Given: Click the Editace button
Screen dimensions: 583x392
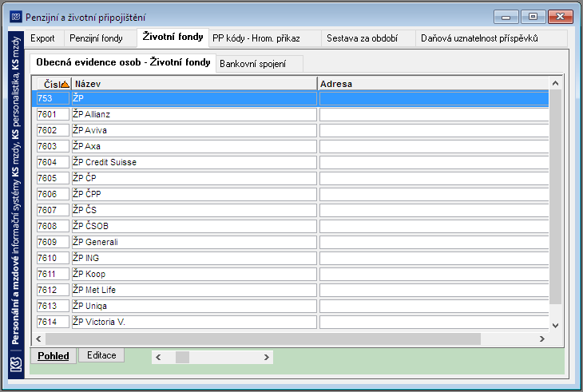Looking at the screenshot, I should [101, 355].
